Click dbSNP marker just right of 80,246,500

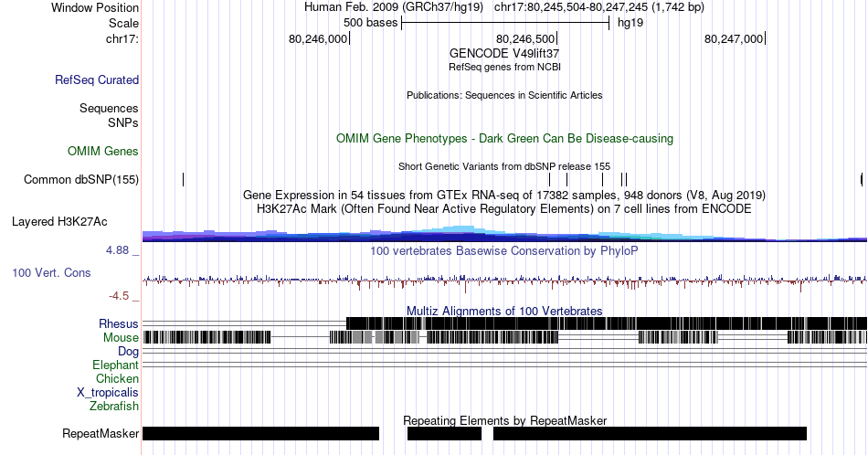coord(566,179)
